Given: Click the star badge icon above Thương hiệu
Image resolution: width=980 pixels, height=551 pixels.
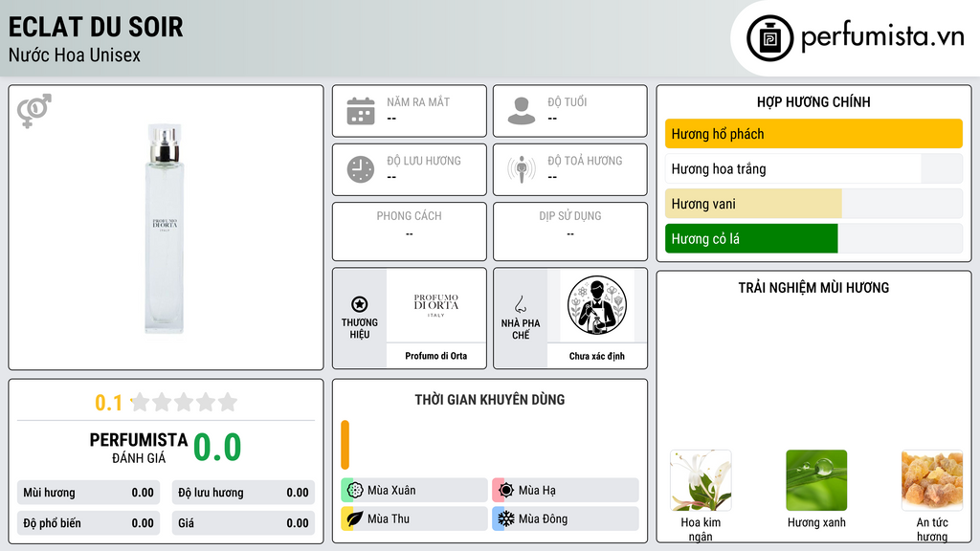Looking at the screenshot, I should tap(360, 304).
